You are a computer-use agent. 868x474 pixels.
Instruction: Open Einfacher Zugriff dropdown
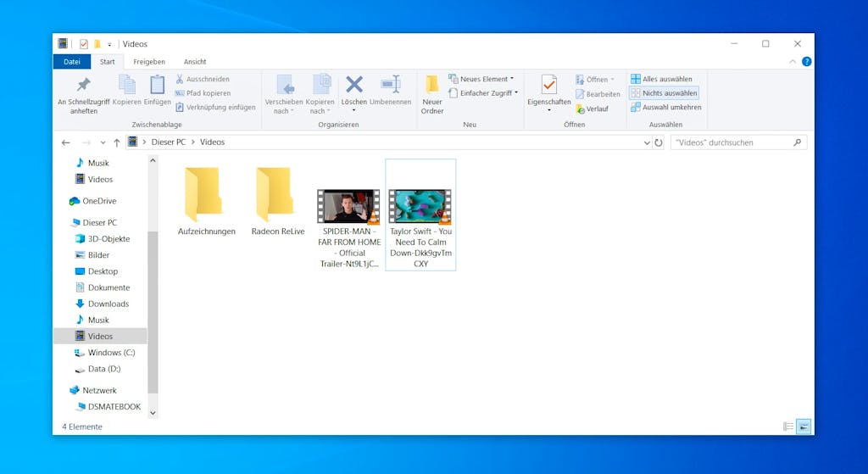[483, 93]
